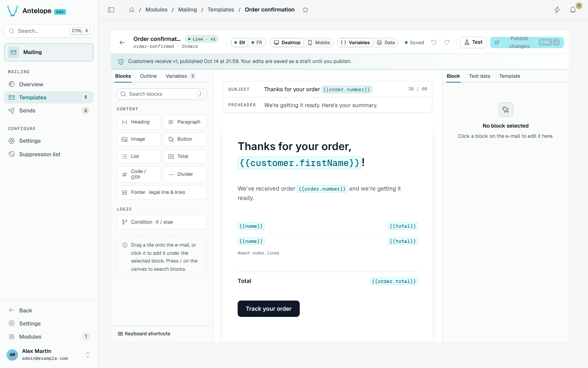Open Sends in the sidebar
This screenshot has width=588, height=368.
click(49, 110)
